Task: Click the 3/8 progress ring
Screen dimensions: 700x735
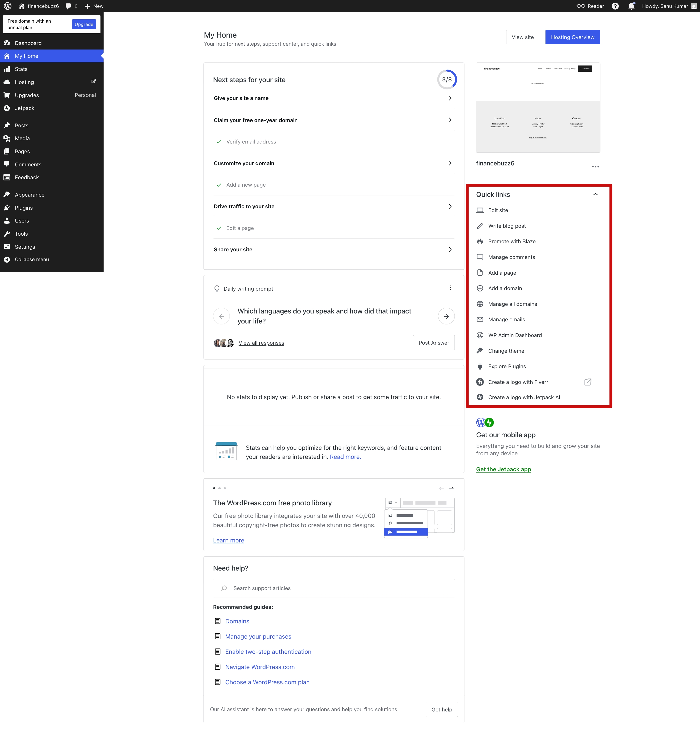Action: 447,79
